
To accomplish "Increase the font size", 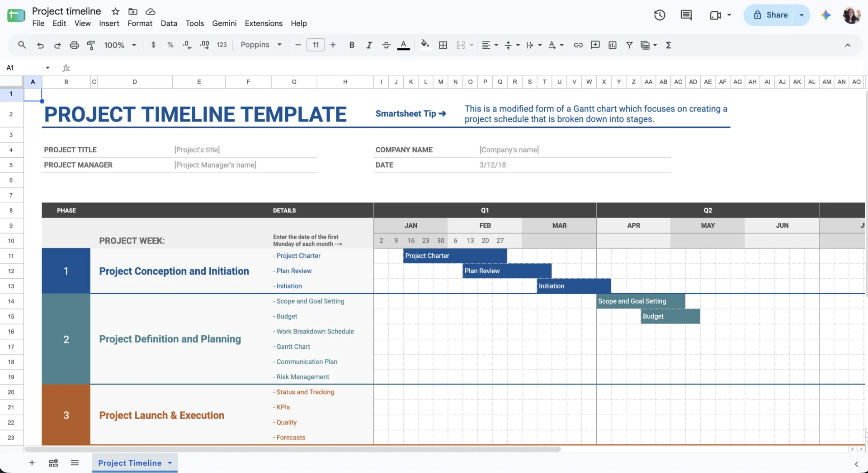I will click(333, 45).
